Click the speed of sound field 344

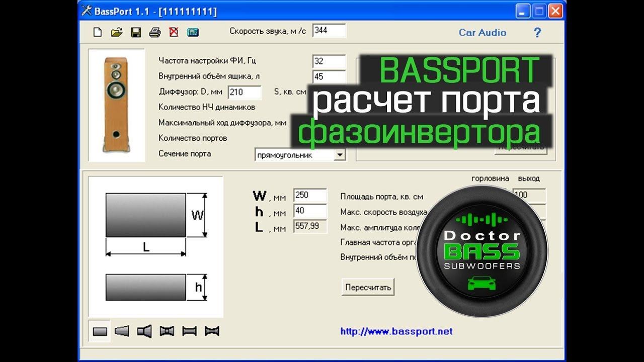pos(329,31)
